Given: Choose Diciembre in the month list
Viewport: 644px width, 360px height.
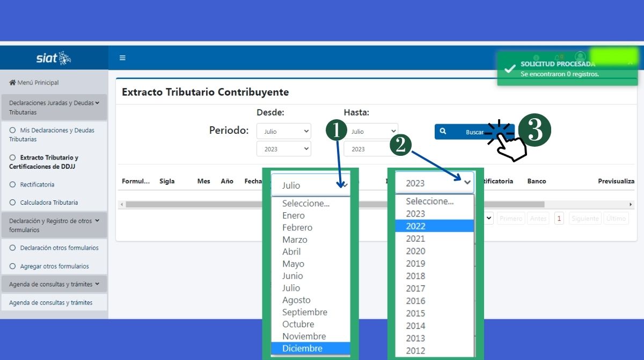Looking at the screenshot, I should pyautogui.click(x=303, y=349).
